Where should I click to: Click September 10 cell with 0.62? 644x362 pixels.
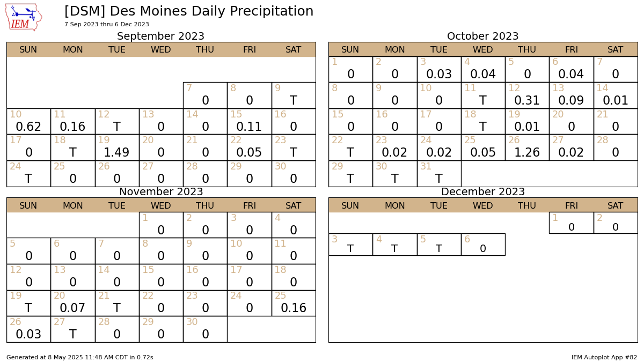(x=28, y=121)
